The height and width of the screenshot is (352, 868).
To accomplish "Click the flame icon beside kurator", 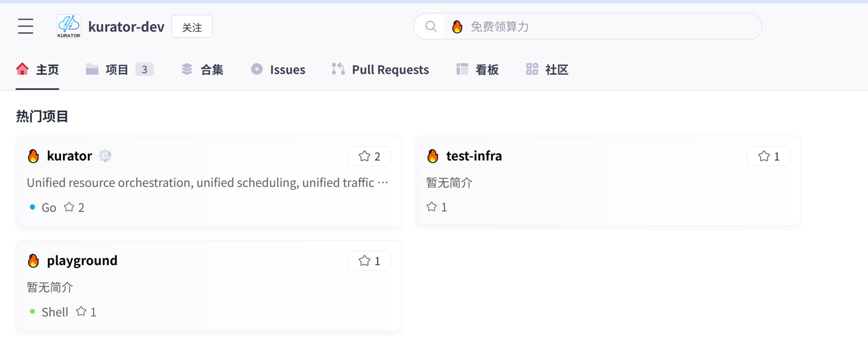I will click(x=33, y=156).
